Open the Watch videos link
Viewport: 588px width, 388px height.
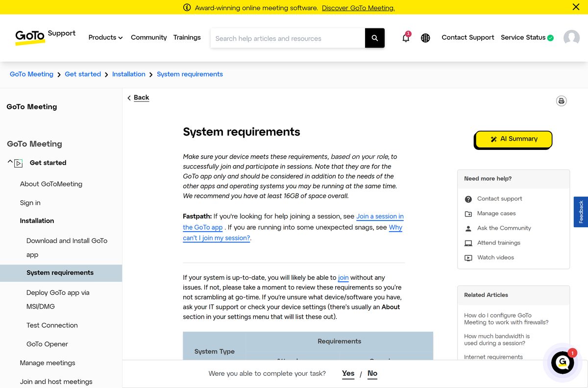tap(495, 258)
